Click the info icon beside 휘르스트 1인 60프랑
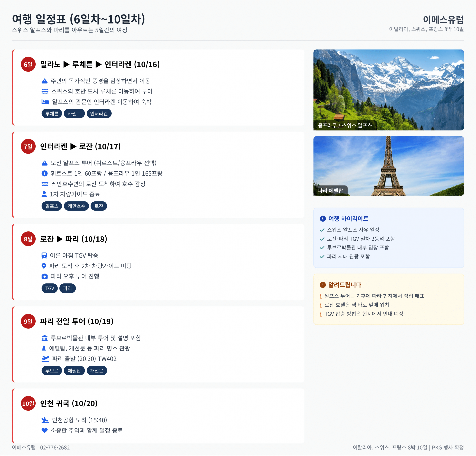Image resolution: width=476 pixels, height=456 pixels. [44, 173]
